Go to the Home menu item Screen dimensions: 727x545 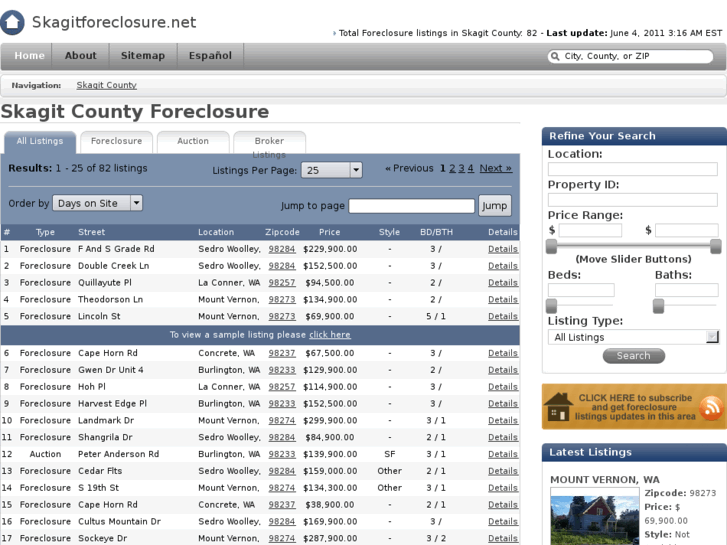tap(29, 56)
